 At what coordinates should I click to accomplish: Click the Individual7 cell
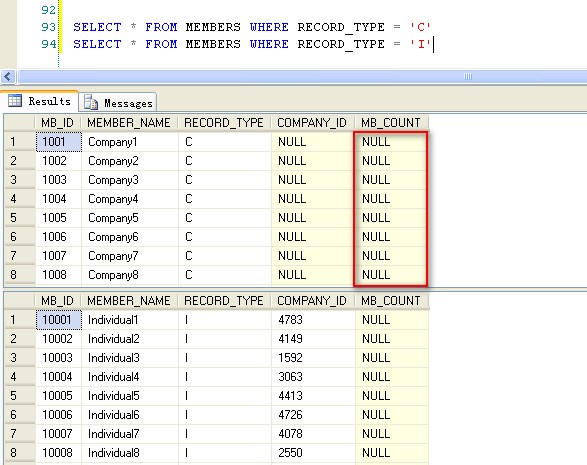[130, 434]
